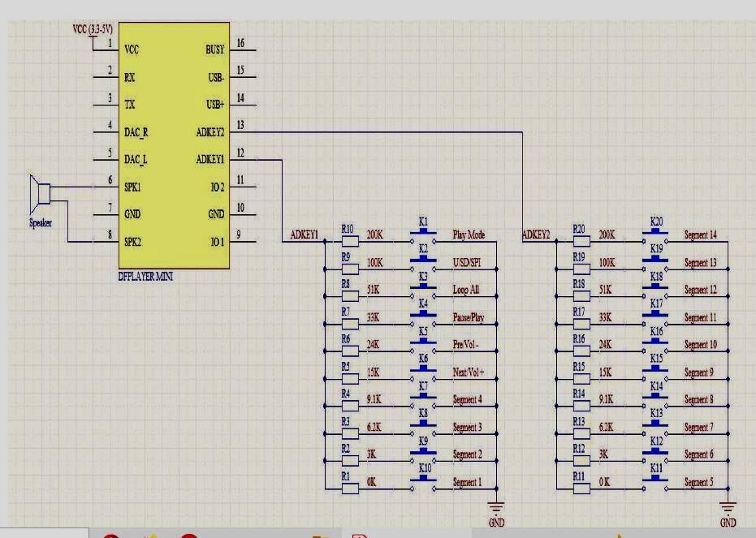756x538 pixels.
Task: Click the VCC (3.3-5V) power port
Action: 93,29
